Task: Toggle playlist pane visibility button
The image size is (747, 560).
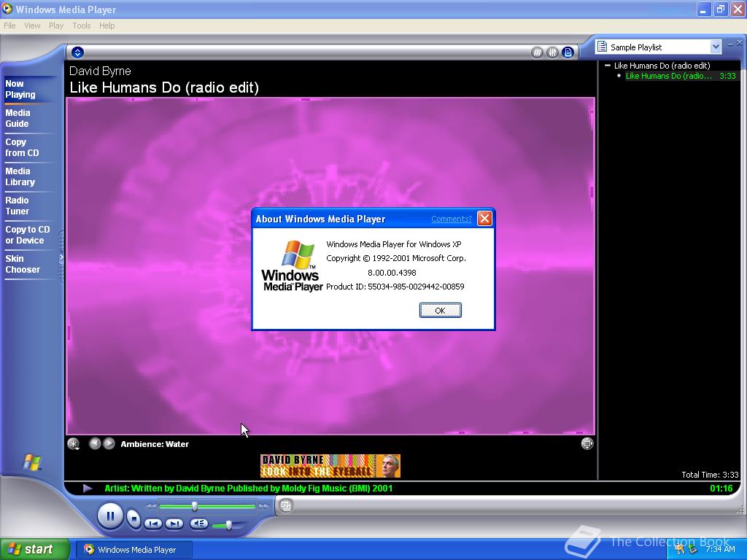Action: [568, 52]
